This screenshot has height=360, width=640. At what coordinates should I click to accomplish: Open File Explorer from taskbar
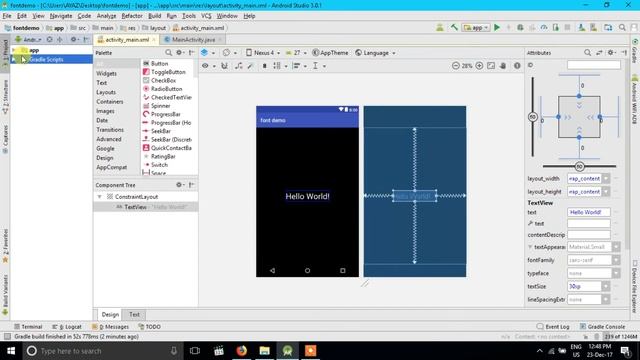[x=264, y=351]
